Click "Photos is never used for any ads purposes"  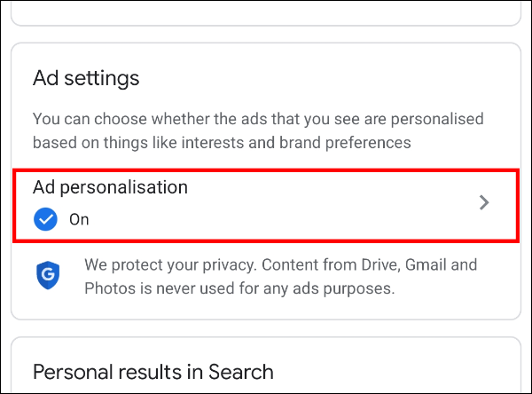tap(239, 288)
